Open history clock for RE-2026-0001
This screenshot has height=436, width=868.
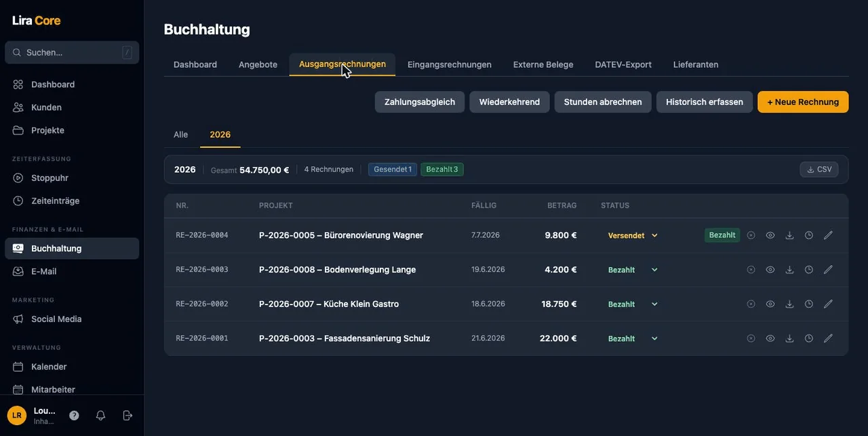tap(809, 338)
